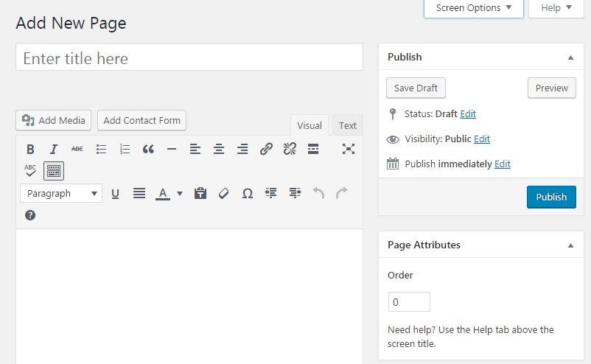The image size is (591, 364).
Task: Click the Order number field
Action: (x=409, y=302)
